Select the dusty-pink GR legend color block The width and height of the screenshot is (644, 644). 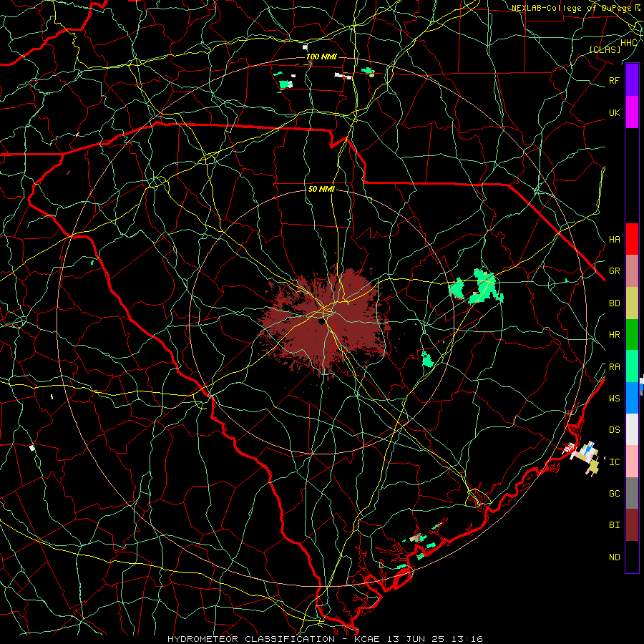point(632,271)
